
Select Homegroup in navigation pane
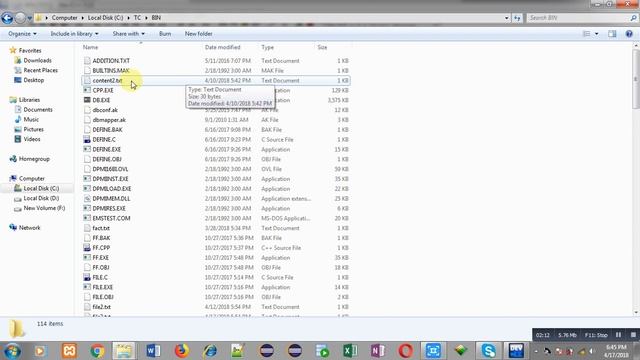coord(34,159)
